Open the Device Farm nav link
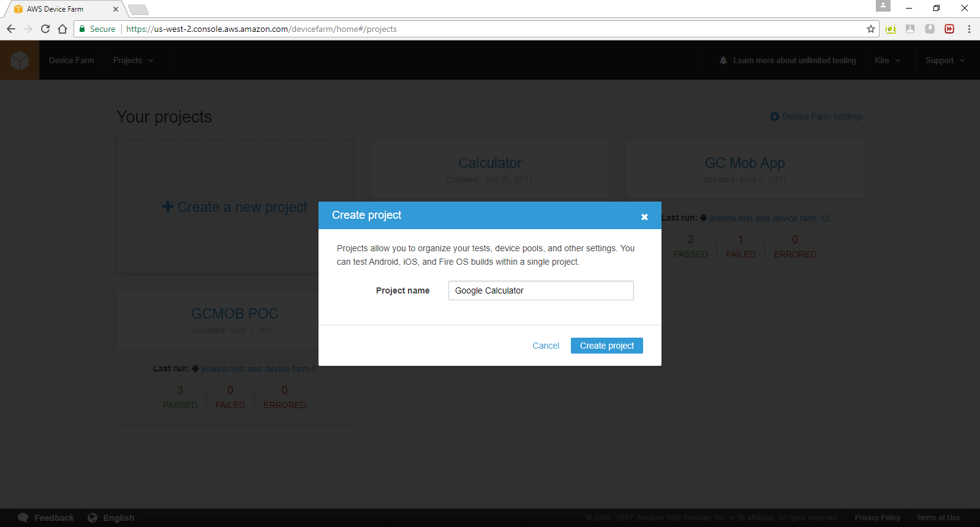This screenshot has width=980, height=527. [x=72, y=60]
